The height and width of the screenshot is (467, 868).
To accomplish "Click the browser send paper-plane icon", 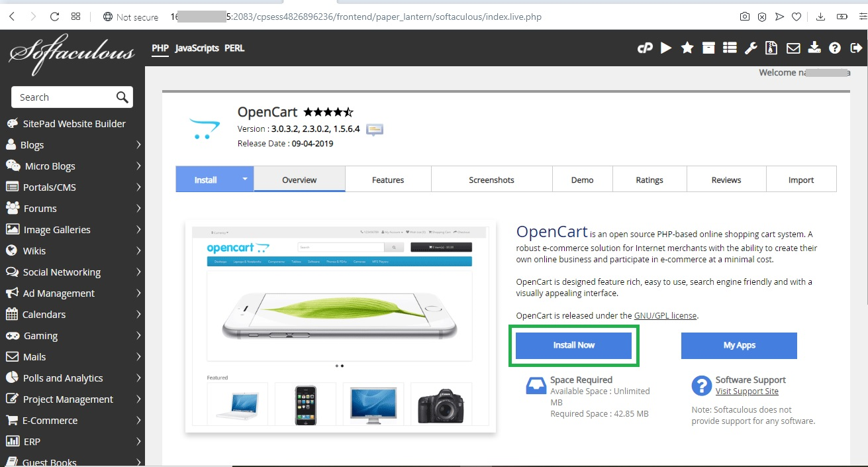I will click(779, 17).
